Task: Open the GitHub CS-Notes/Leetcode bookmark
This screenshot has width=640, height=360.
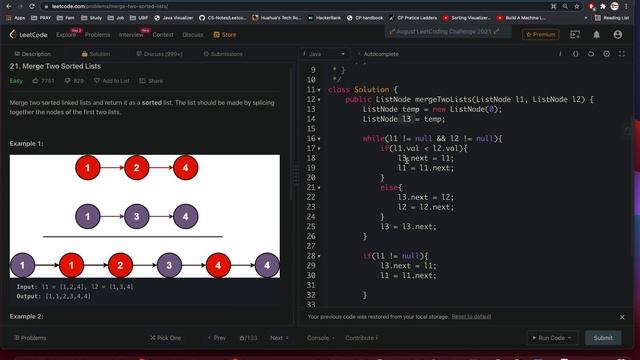Action: (x=223, y=18)
